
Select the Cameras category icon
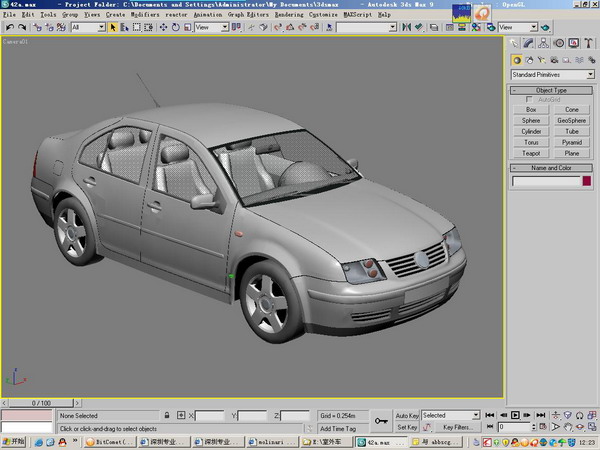(x=554, y=60)
